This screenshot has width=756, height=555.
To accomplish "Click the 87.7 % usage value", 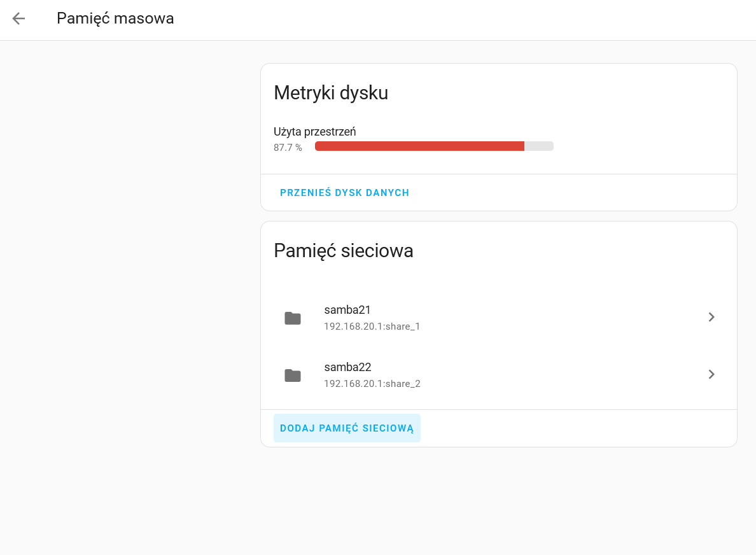I will pyautogui.click(x=288, y=148).
